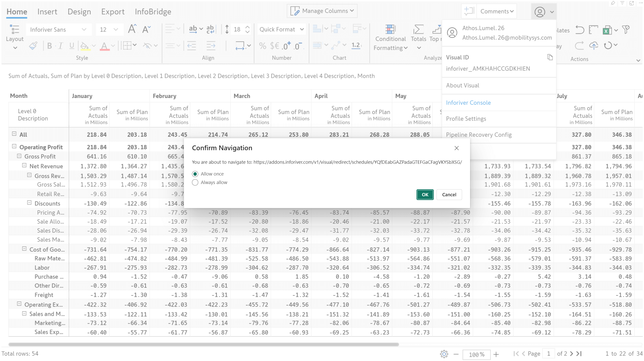Open the settings gear in status bar
Screen dimensions: 644x361
click(444, 354)
